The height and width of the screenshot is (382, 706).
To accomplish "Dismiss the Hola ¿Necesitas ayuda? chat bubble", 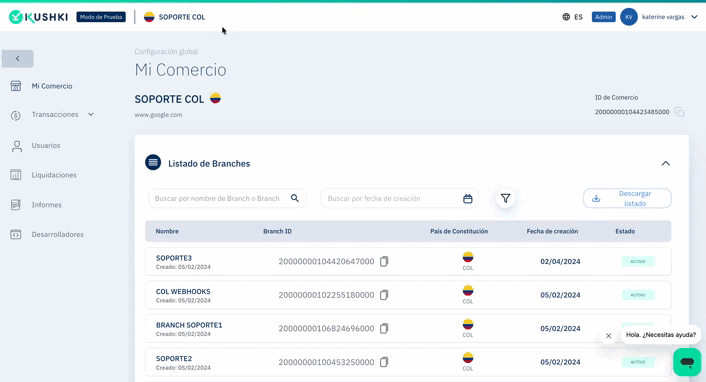I will click(608, 336).
